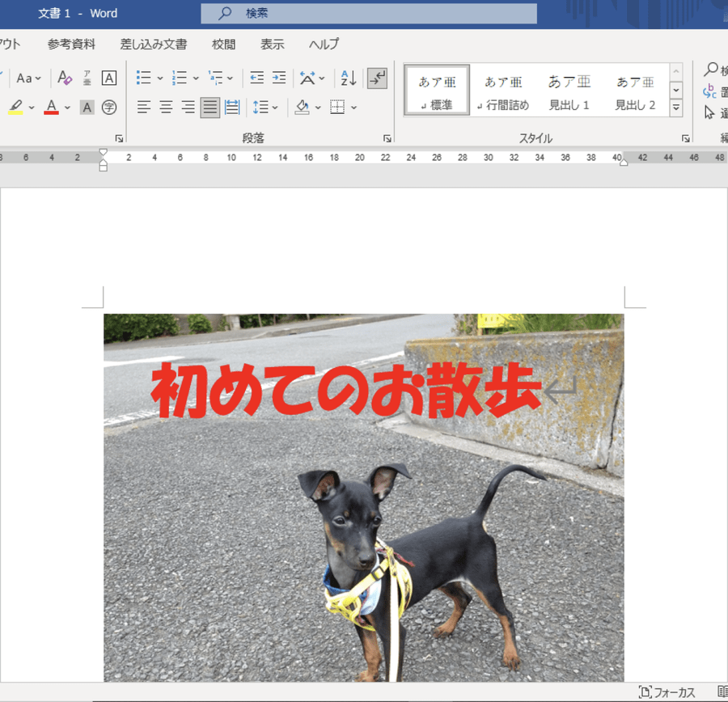The height and width of the screenshot is (702, 728).
Task: Open Replace icon in editing group
Action: click(x=709, y=91)
